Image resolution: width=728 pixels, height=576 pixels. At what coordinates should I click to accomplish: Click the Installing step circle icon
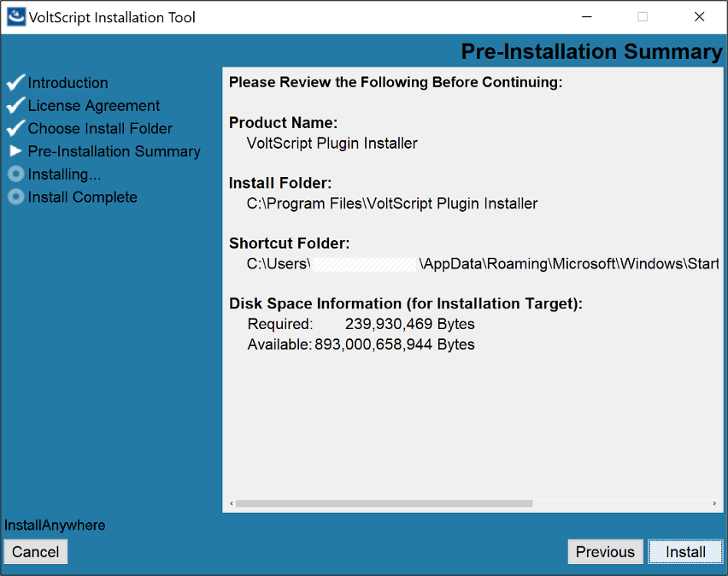click(x=15, y=174)
